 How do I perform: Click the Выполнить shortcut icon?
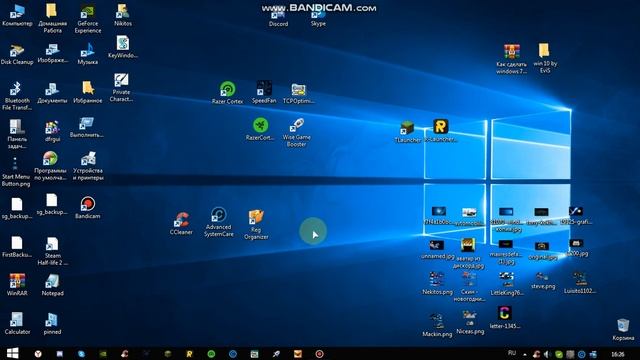pyautogui.click(x=87, y=127)
